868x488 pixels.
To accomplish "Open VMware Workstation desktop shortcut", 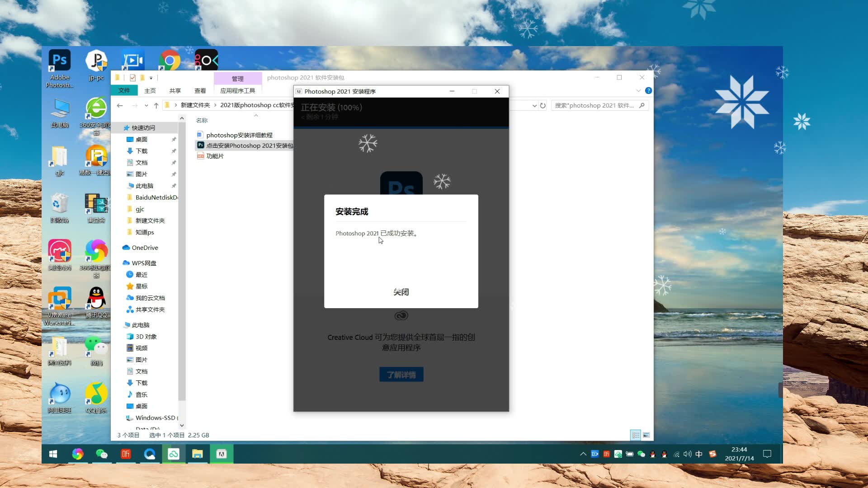I will point(60,306).
